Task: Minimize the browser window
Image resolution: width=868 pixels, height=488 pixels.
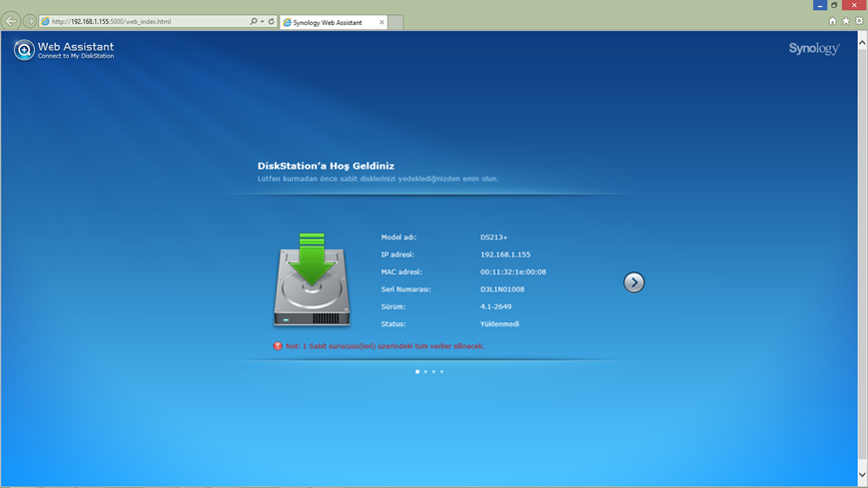Action: click(820, 5)
